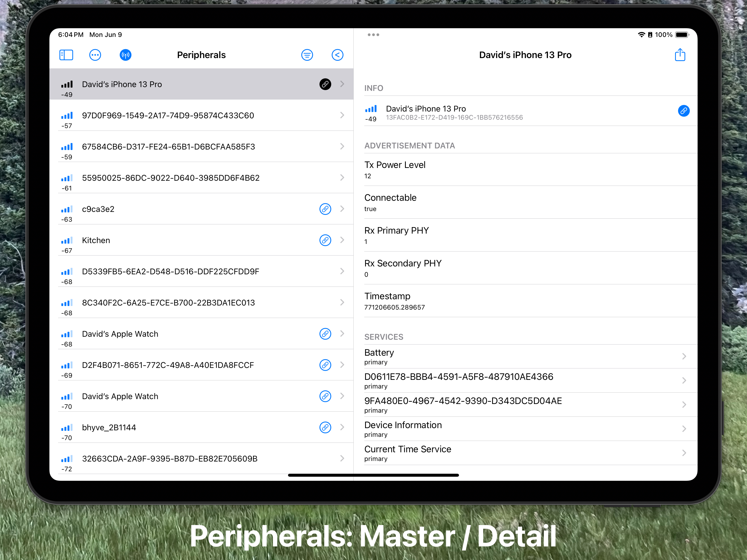Open the filter list icon
This screenshot has height=560, width=747.
(x=307, y=55)
